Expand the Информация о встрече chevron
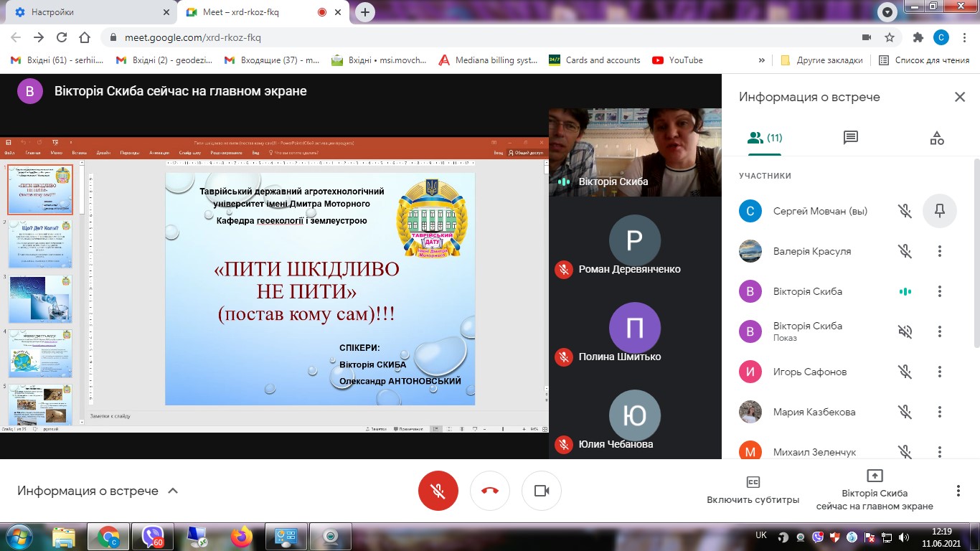The height and width of the screenshot is (551, 980). pos(172,491)
